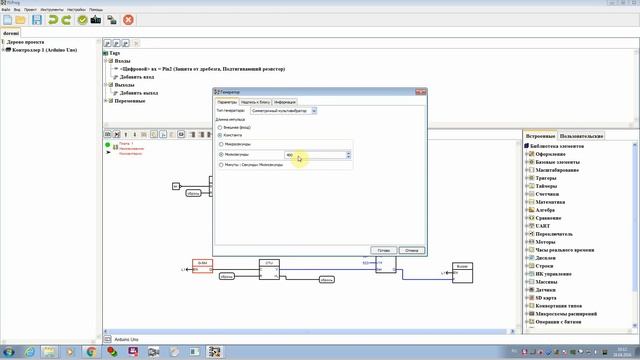Click 'Добавить выход' in Tags tree
640x360 pixels.
tap(139, 93)
